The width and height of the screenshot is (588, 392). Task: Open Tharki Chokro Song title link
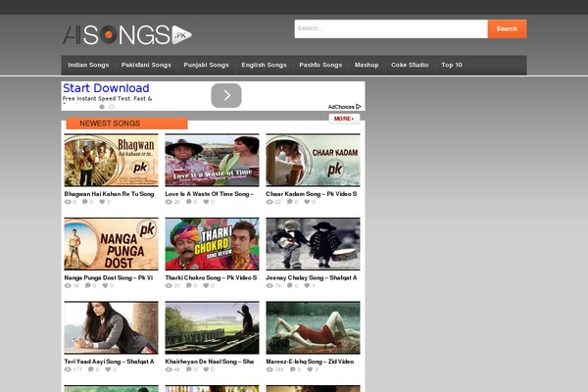(211, 278)
